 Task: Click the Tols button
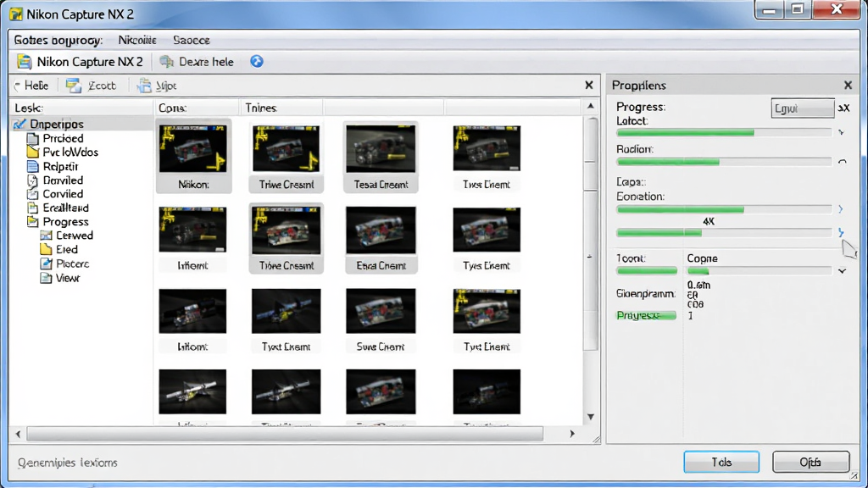pyautogui.click(x=721, y=462)
